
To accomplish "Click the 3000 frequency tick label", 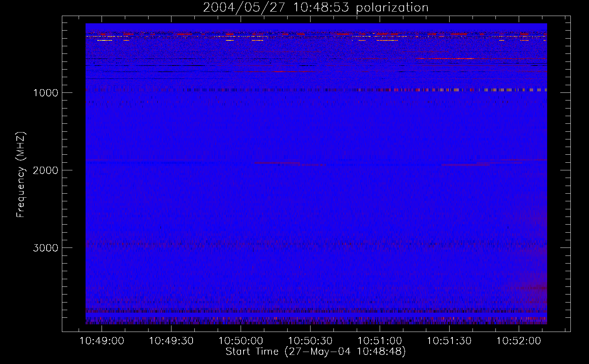I will [46, 248].
